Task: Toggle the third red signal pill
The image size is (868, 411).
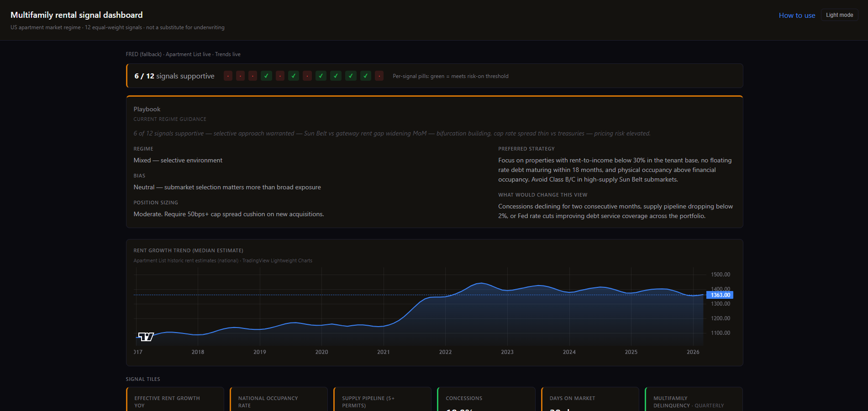Action: (253, 76)
